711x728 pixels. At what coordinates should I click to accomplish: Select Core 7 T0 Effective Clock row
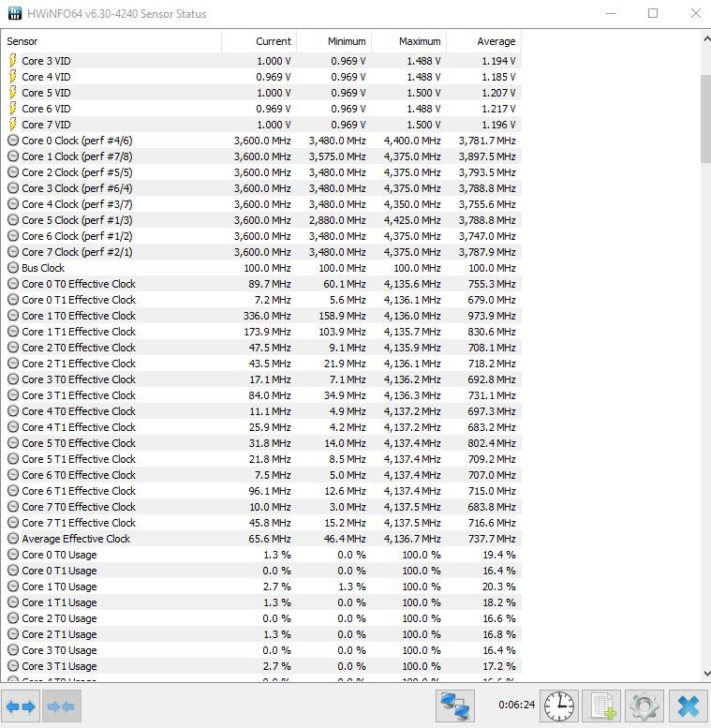261,507
